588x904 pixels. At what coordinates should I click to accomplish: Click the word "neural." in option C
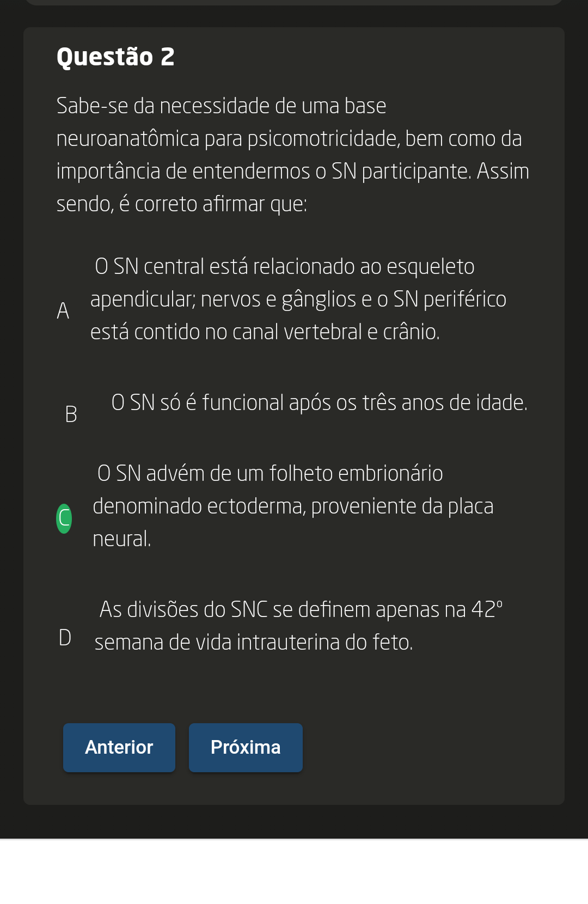(122, 539)
